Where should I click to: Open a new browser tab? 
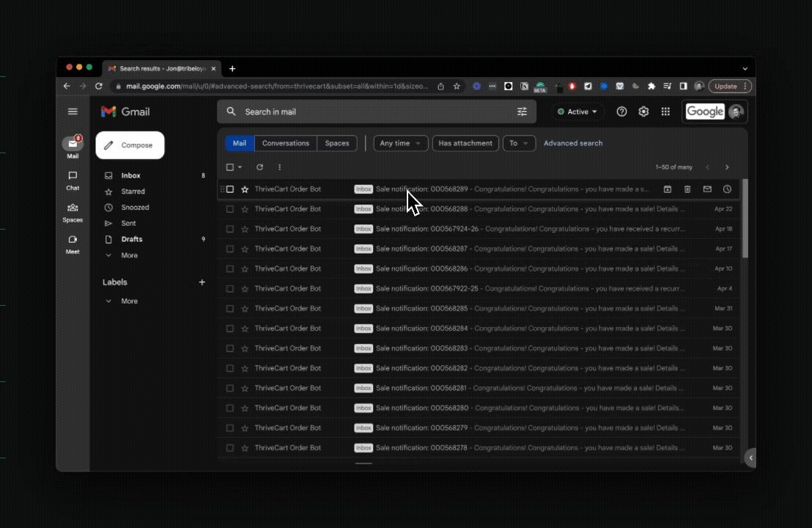point(232,68)
